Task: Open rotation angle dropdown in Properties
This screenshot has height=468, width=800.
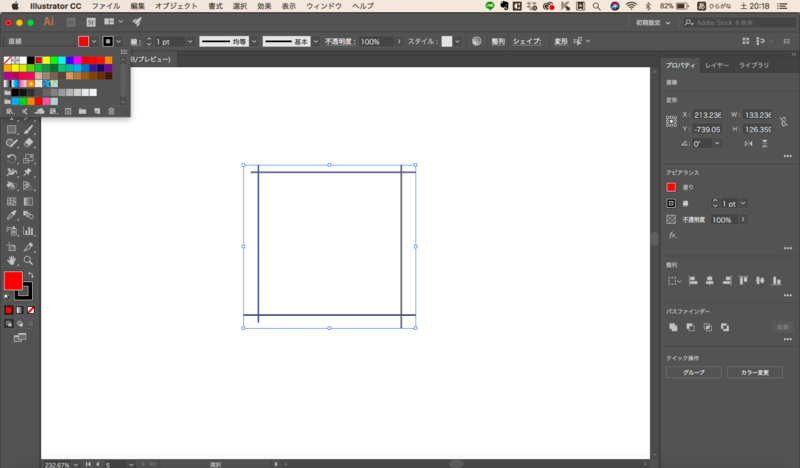Action: click(x=717, y=143)
